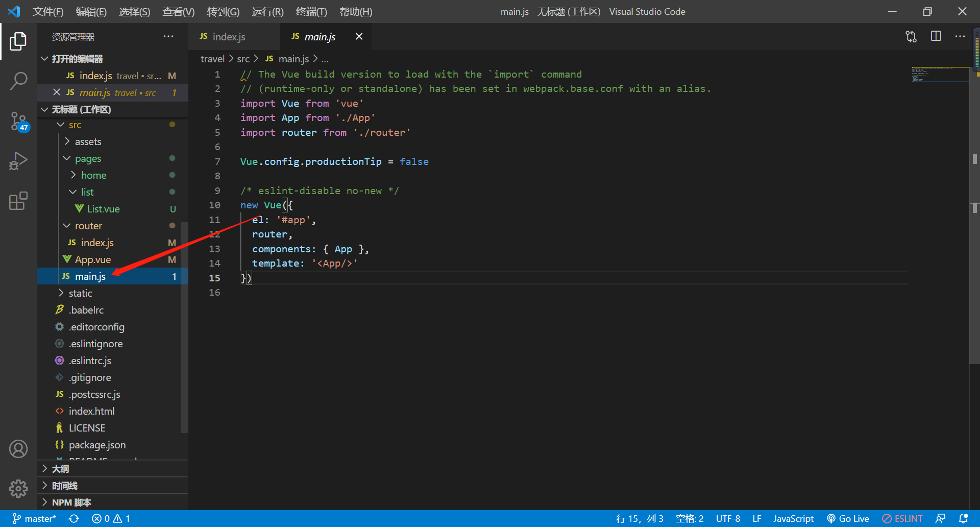Open the Accounts menu icon
The width and height of the screenshot is (980, 527).
click(18, 449)
